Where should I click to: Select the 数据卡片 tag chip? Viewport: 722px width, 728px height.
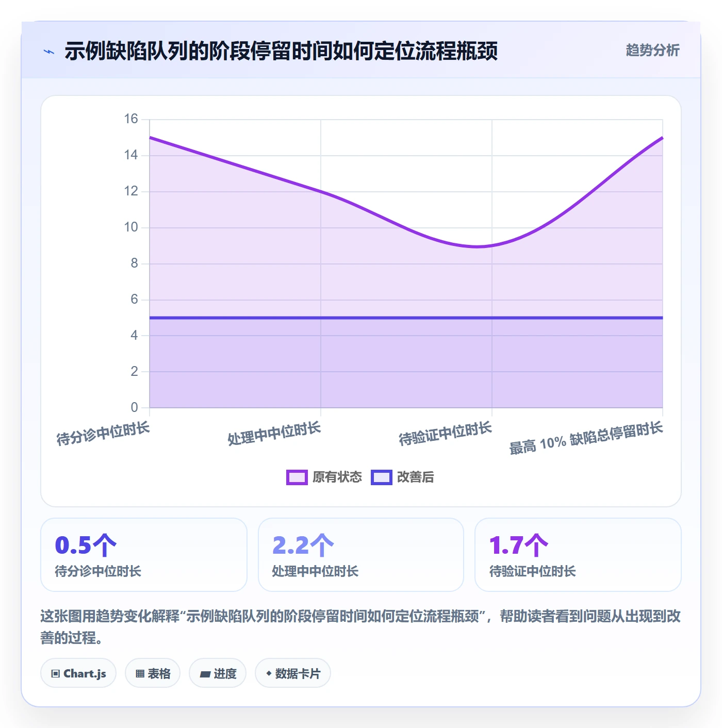point(293,673)
